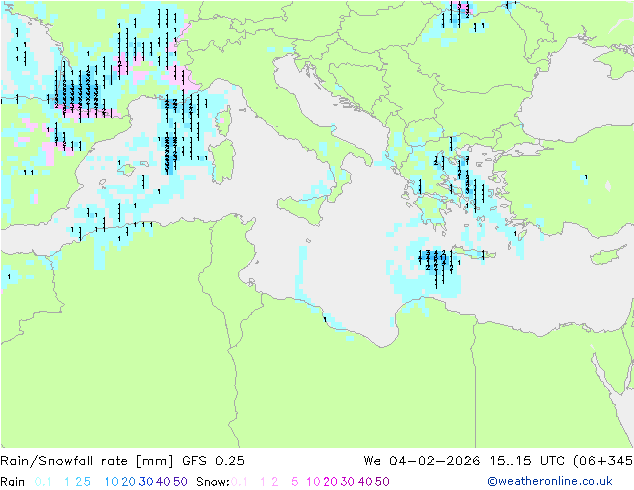Screen dimensions: 634x490
Task: Select the Snow legend value 5
Action: [x=295, y=482]
